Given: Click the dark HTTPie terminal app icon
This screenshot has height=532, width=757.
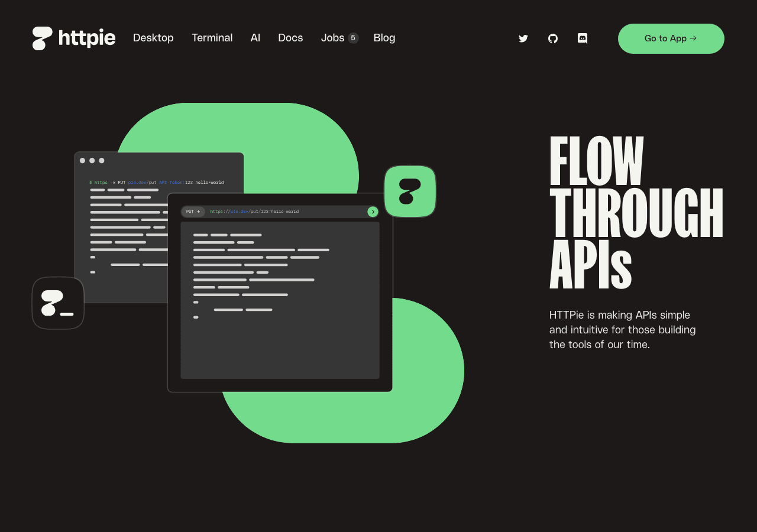Looking at the screenshot, I should (x=58, y=303).
